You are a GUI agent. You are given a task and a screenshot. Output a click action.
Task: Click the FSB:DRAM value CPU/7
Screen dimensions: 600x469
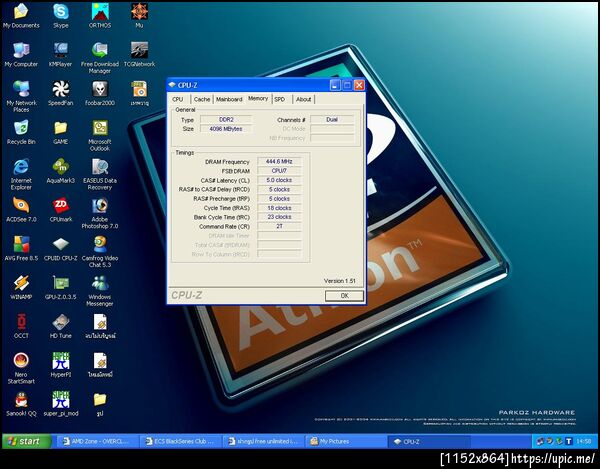pos(279,171)
